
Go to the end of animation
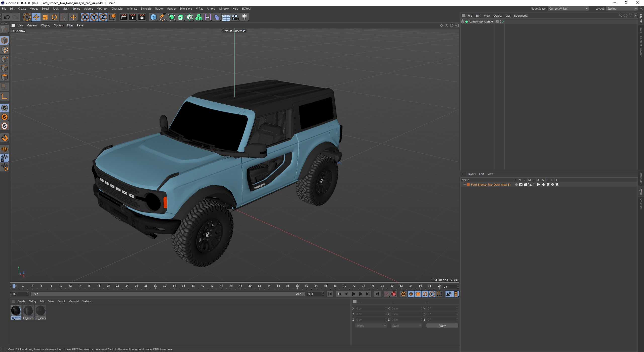point(377,294)
